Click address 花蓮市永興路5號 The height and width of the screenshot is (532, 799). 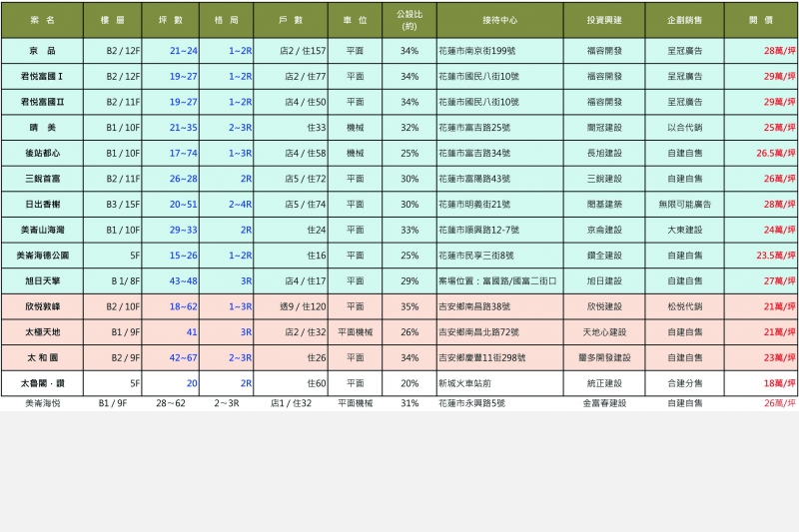coord(471,403)
